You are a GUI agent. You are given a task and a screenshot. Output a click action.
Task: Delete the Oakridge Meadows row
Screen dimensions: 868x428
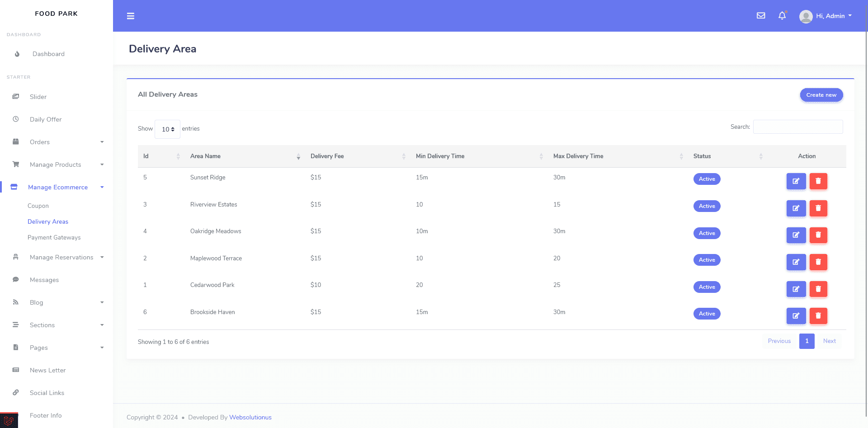(x=818, y=235)
